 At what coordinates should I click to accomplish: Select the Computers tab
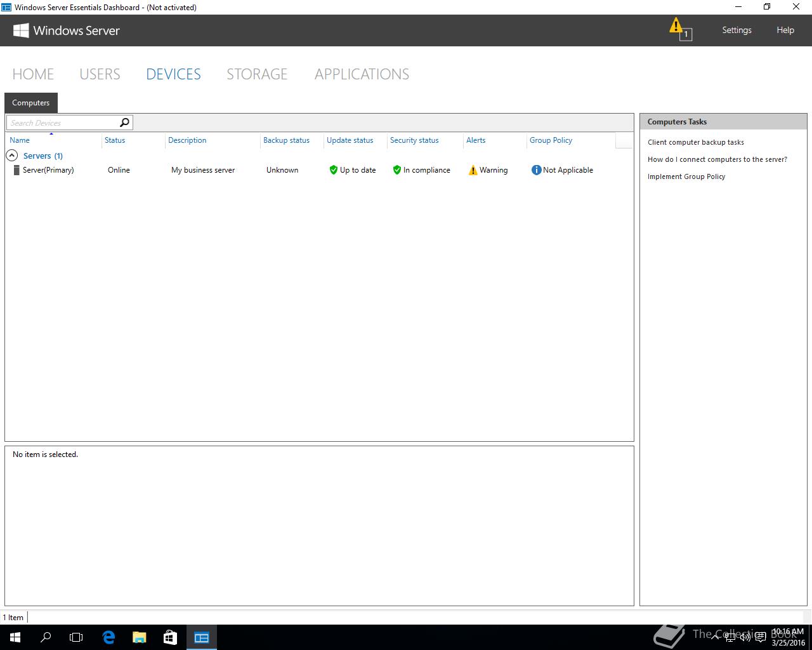pos(31,103)
